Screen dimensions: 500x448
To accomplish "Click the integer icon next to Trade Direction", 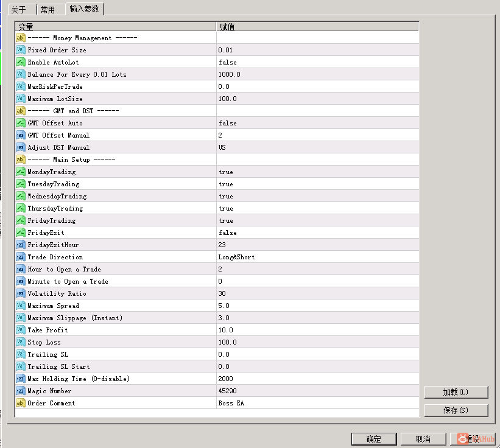I will tap(21, 257).
